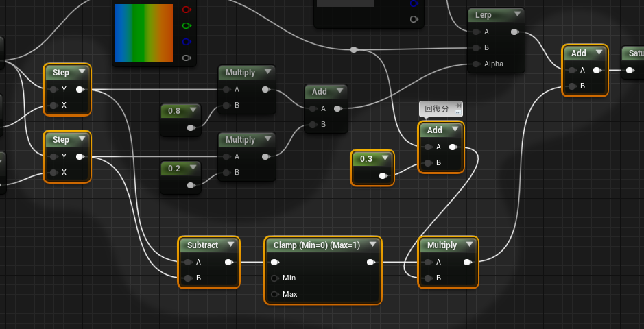Click B input pin of Multiply after Clamp
Image resolution: width=644 pixels, height=329 pixels.
(428, 278)
